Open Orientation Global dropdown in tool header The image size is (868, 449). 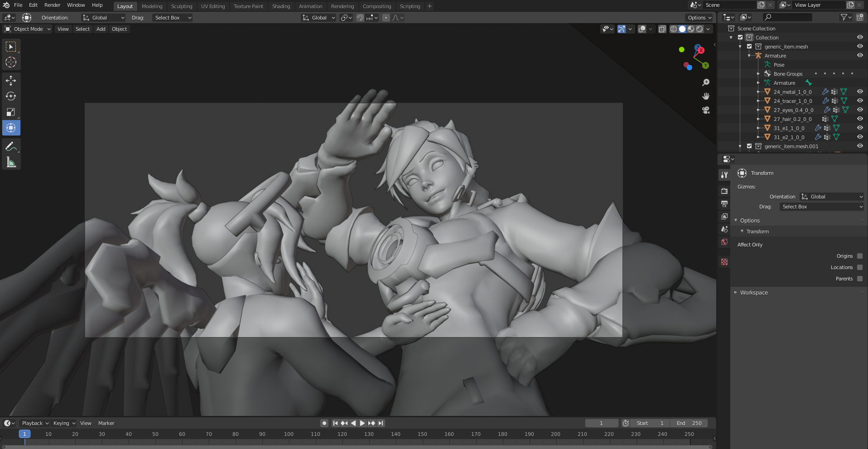[103, 18]
